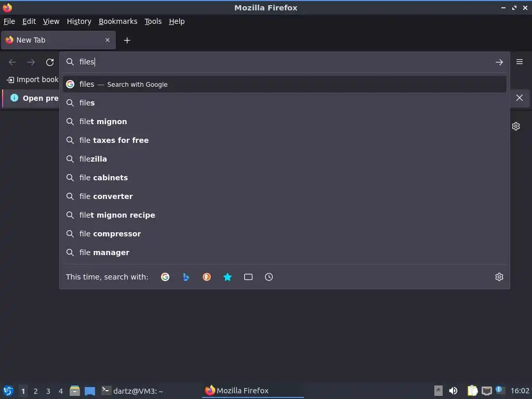Choose 'filet mignon recipe' suggestion
The height and width of the screenshot is (399, 532).
click(x=284, y=215)
